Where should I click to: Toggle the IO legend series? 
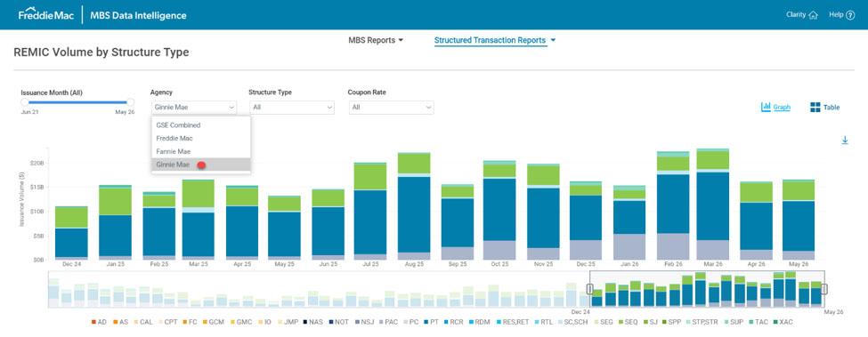point(264,321)
